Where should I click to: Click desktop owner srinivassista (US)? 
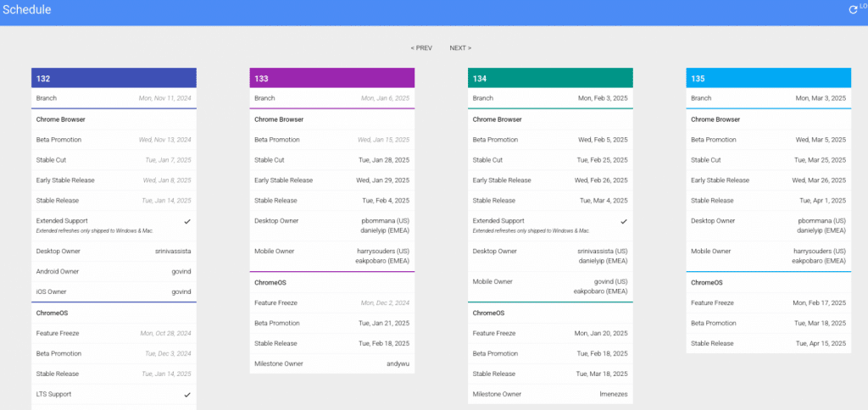click(x=603, y=252)
